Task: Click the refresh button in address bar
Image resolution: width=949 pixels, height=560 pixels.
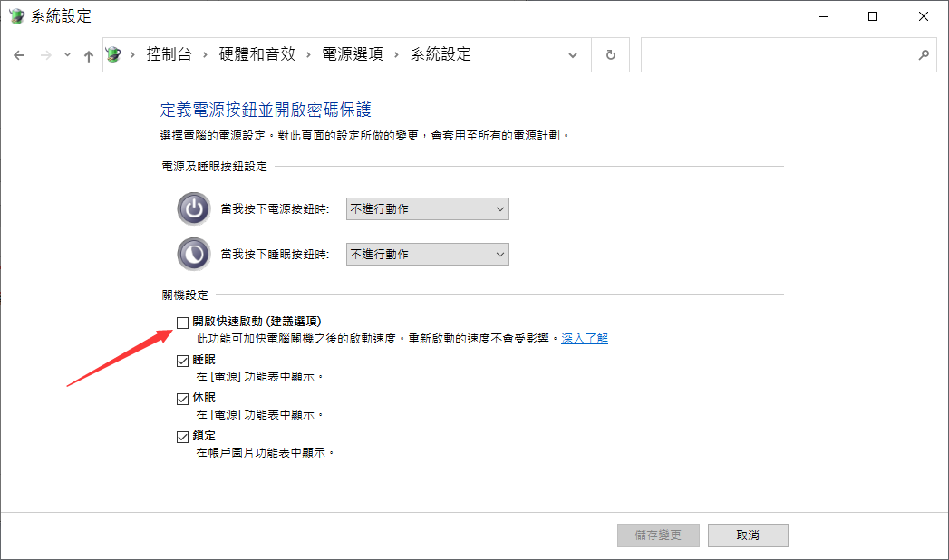Action: tap(611, 55)
